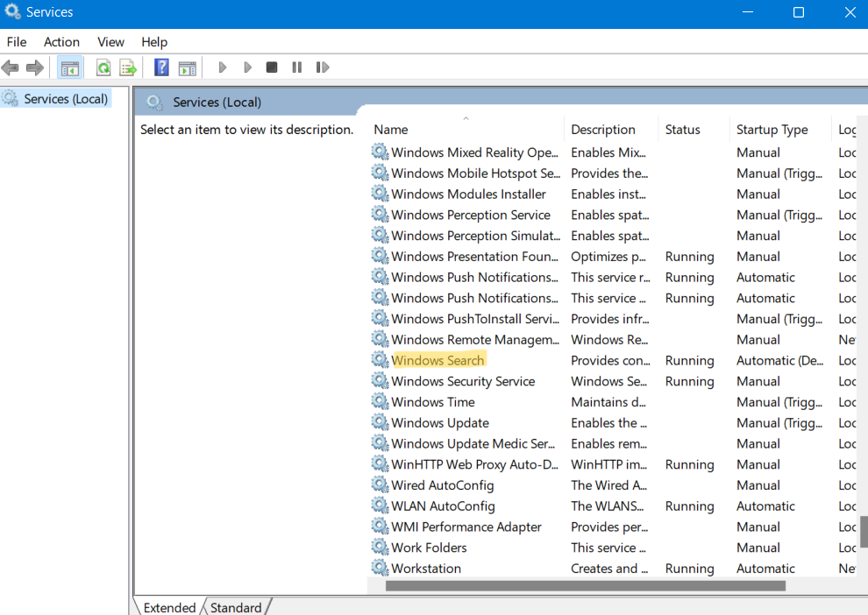Switch to the Extended tab
Screen dimensions: 868x615
tap(168, 607)
